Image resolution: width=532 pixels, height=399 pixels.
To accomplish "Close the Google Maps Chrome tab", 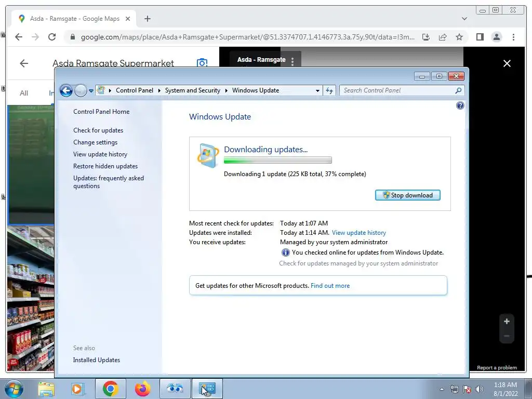I will (128, 19).
